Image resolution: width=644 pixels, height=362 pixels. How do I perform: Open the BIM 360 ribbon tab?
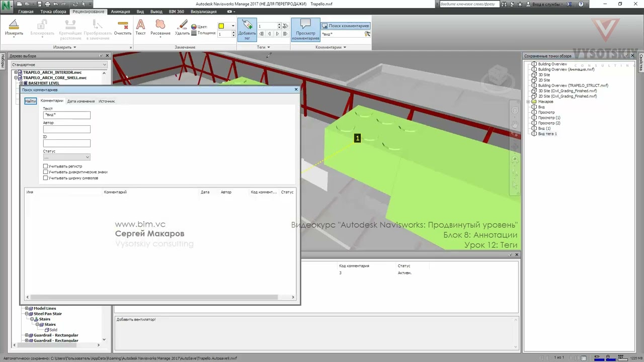[176, 12]
